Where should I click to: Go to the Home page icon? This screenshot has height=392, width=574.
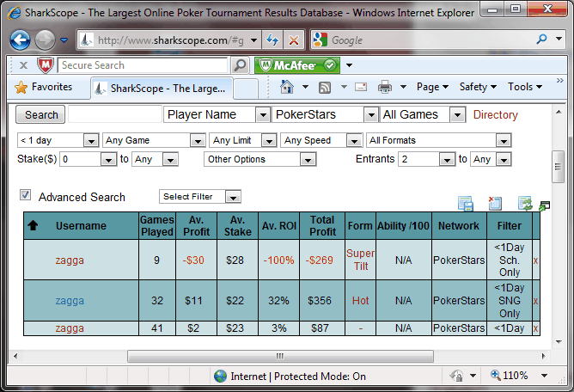point(287,87)
